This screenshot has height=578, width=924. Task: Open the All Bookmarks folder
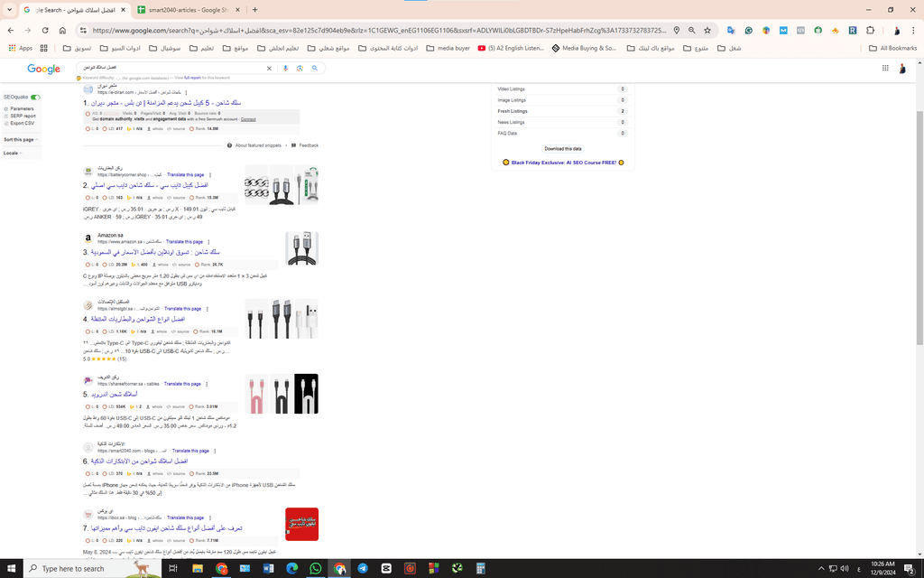click(892, 49)
